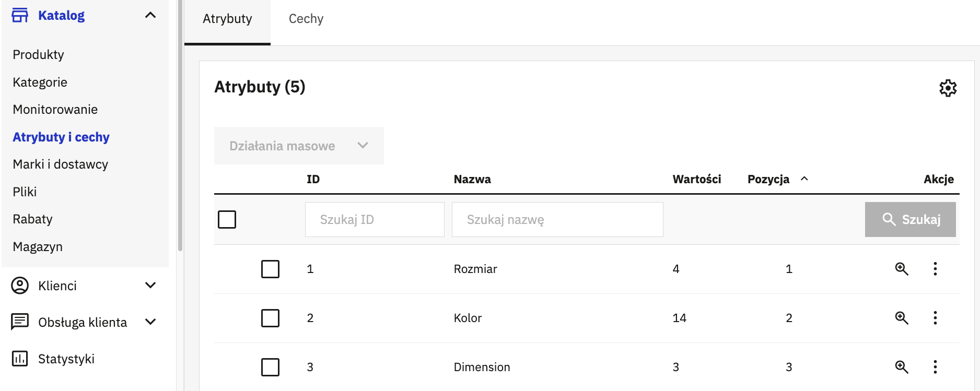The image size is (980, 391).
Task: Tick the select-all checkbox in filter row
Action: (x=227, y=219)
